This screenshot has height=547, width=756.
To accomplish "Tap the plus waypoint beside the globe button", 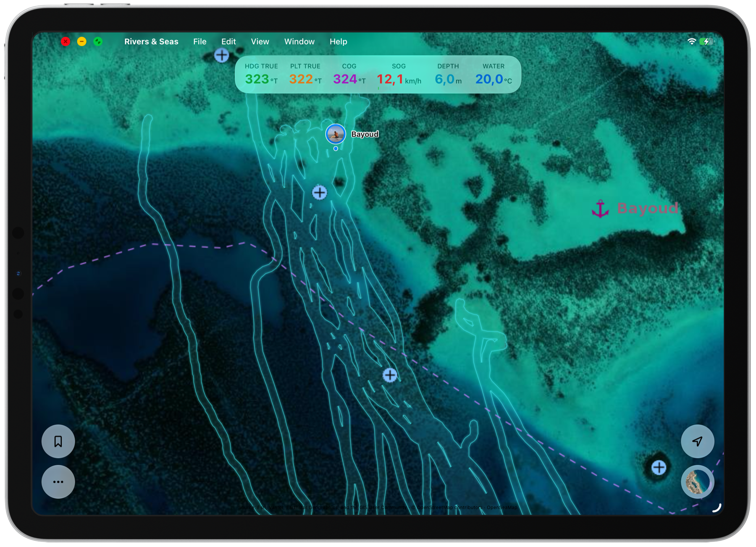I will pyautogui.click(x=659, y=467).
